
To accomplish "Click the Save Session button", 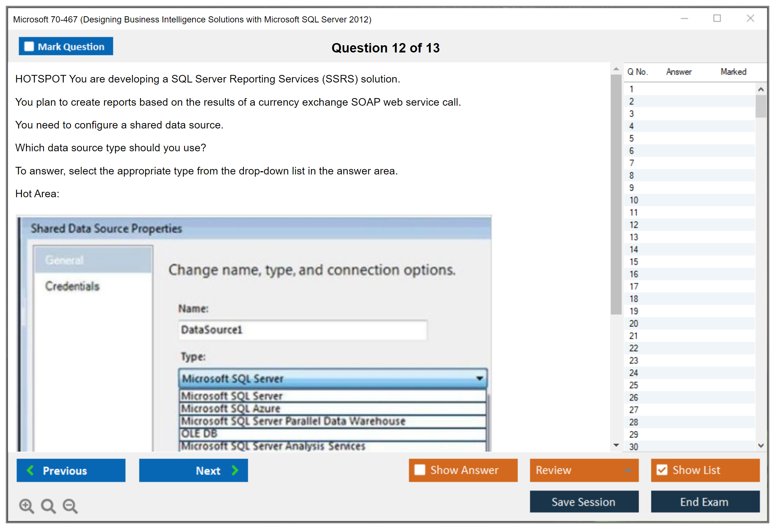I will (x=584, y=502).
